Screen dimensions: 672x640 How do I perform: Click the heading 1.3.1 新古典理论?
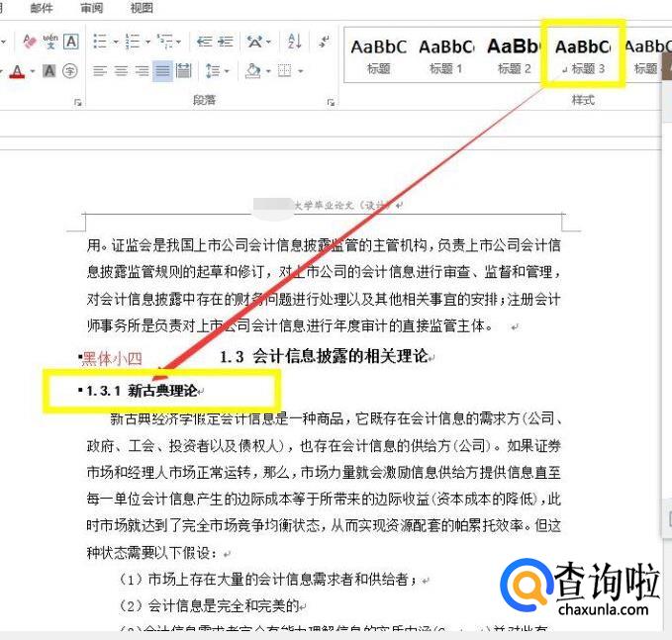pos(142,391)
